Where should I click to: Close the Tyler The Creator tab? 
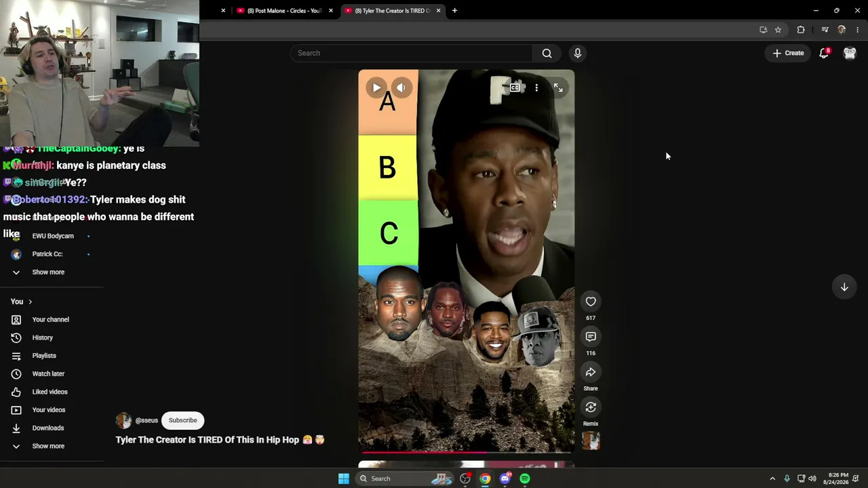[x=438, y=11]
